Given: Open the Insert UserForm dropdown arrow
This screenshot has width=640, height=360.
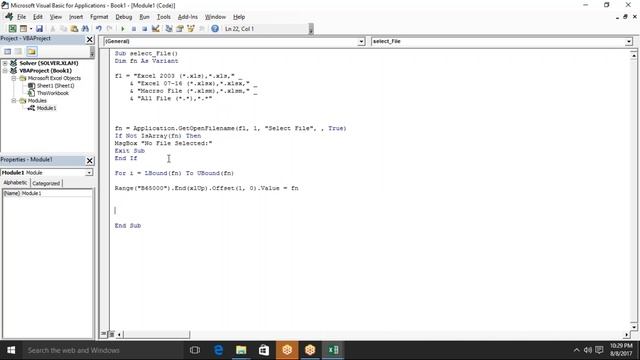Looking at the screenshot, I should [x=31, y=29].
